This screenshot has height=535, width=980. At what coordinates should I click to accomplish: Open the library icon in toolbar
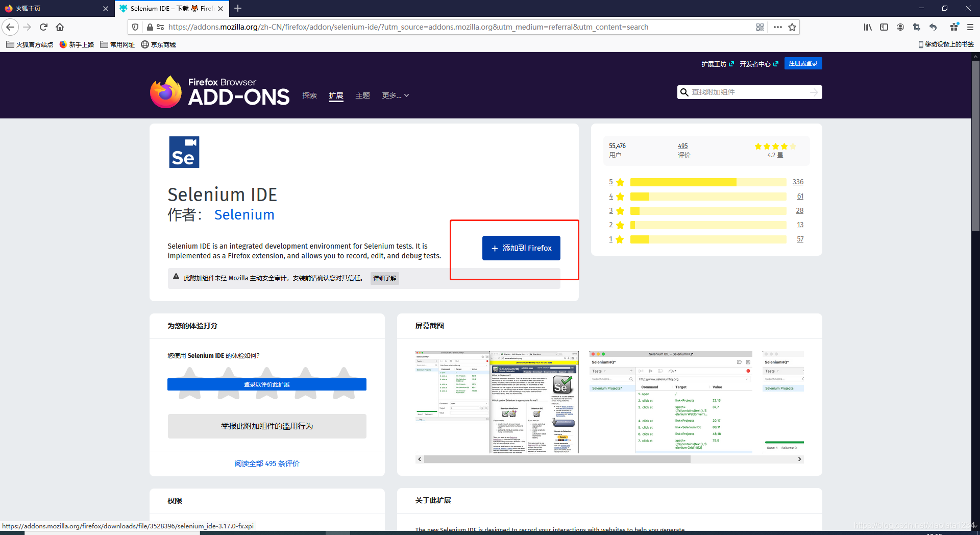(868, 27)
